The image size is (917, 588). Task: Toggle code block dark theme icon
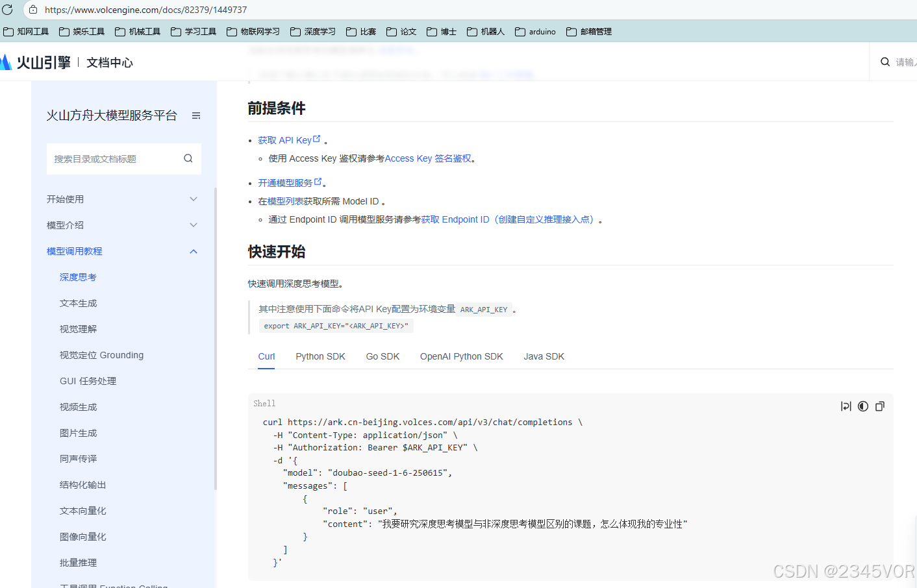pos(863,406)
